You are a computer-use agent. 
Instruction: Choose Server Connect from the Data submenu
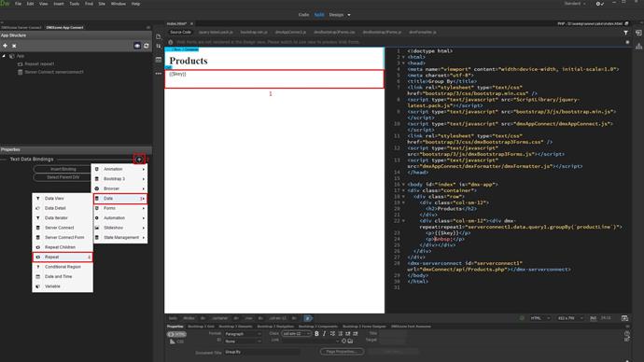tap(63, 228)
